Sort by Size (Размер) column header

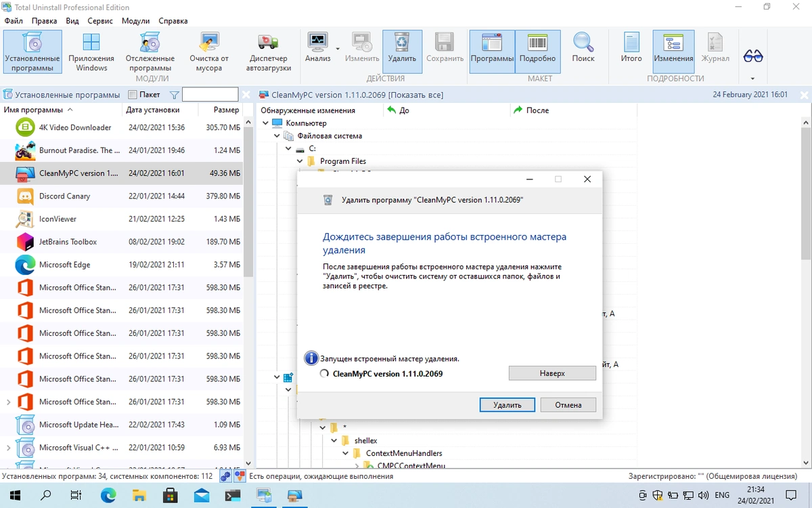pyautogui.click(x=221, y=110)
